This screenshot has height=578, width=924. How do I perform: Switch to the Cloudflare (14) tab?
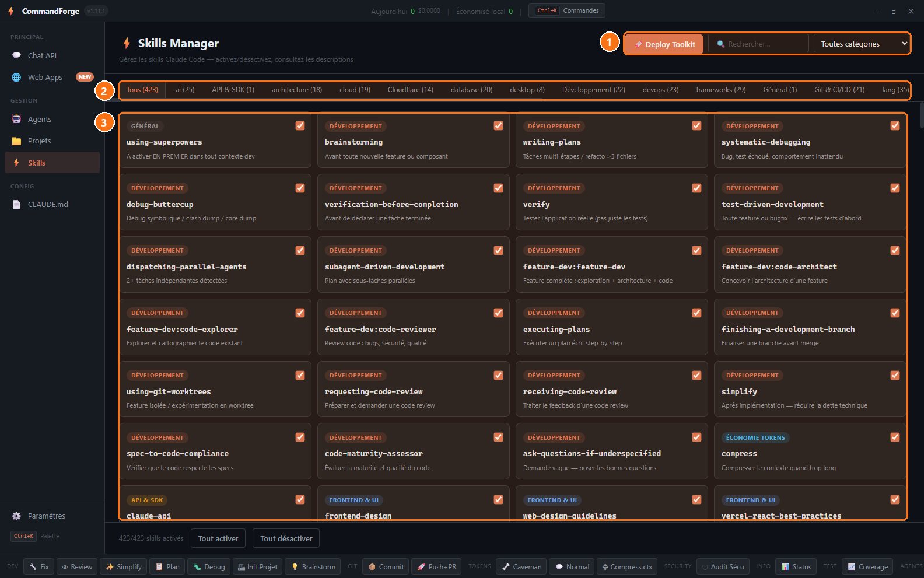[411, 90]
